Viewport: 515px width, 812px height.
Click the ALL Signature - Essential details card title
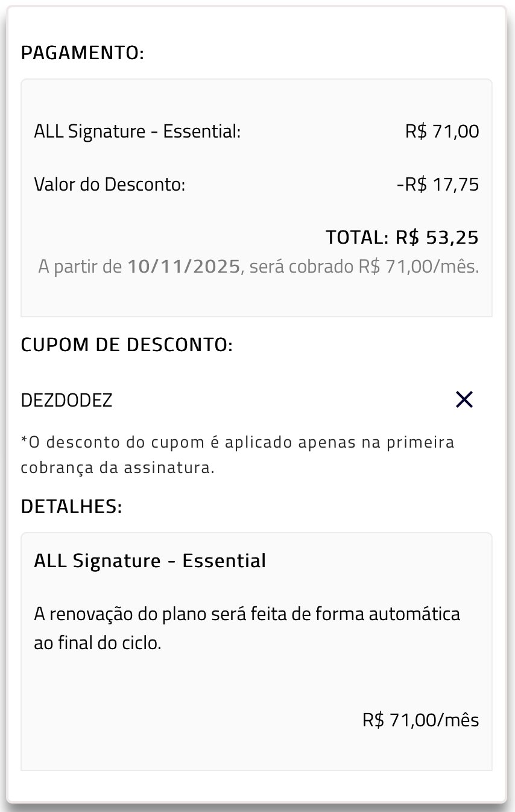coord(150,560)
